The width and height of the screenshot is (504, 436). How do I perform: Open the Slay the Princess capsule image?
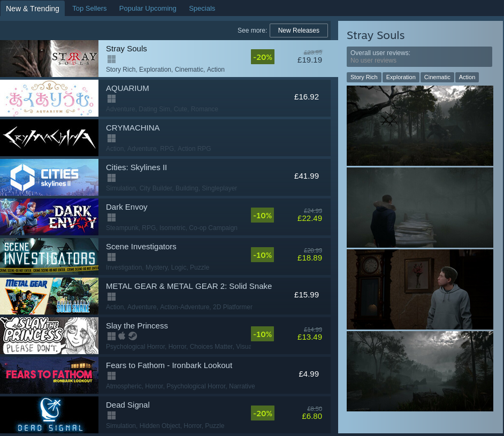[49, 335]
